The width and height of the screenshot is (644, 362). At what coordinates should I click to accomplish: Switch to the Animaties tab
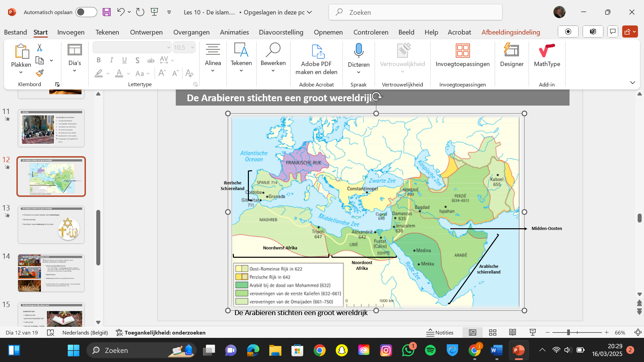pyautogui.click(x=234, y=32)
